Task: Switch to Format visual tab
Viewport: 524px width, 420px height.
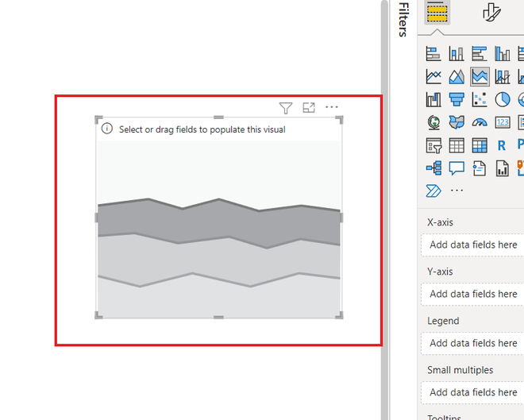Action: click(x=491, y=13)
